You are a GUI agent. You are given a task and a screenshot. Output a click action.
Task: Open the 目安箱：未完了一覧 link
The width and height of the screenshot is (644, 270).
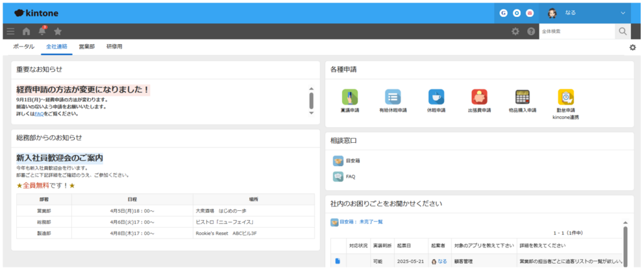[x=361, y=222]
